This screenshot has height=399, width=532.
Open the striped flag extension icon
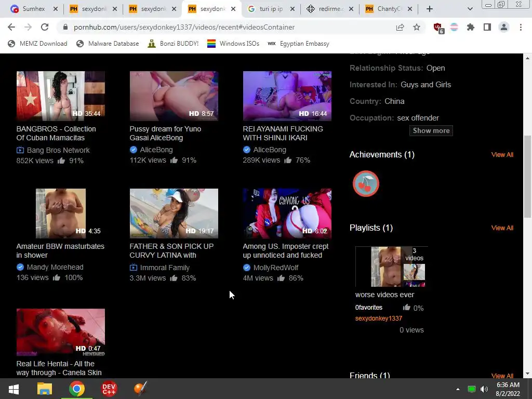454,27
